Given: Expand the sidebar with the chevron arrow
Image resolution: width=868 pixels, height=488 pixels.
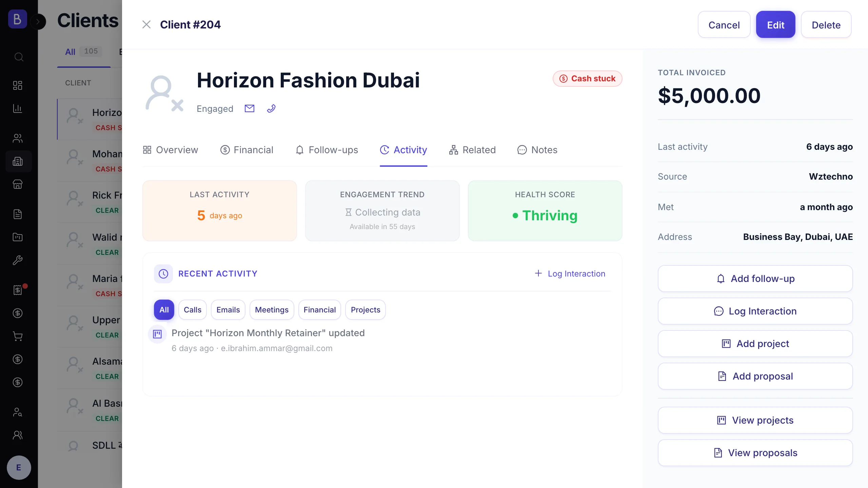Looking at the screenshot, I should pos(38,22).
